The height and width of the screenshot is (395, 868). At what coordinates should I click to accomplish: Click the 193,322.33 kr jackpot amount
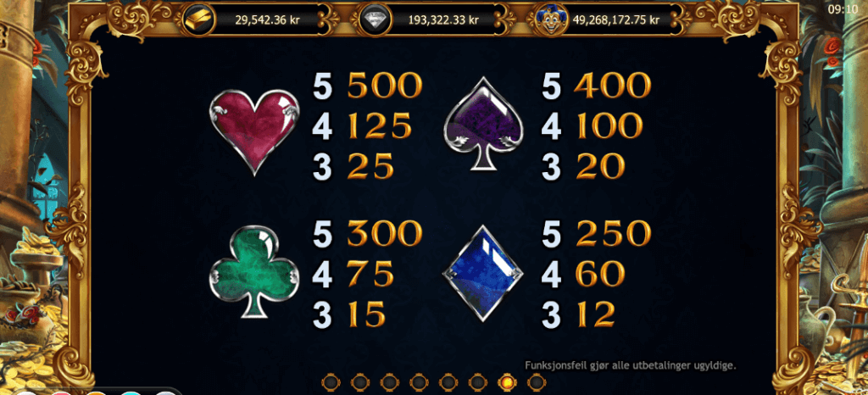[443, 19]
